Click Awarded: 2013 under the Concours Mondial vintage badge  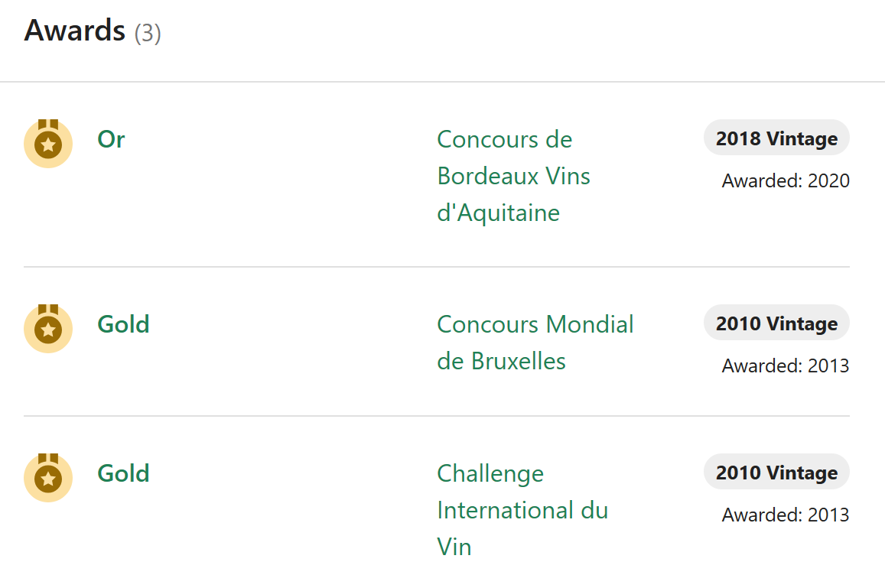[786, 365]
